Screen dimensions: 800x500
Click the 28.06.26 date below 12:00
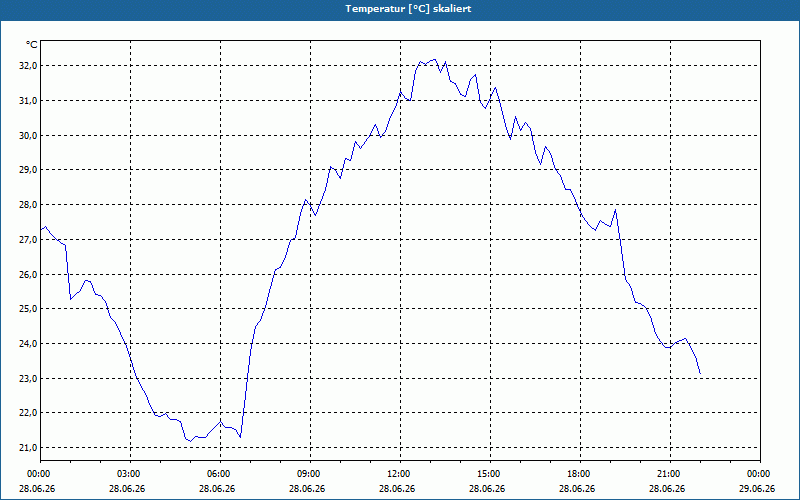tap(397, 488)
